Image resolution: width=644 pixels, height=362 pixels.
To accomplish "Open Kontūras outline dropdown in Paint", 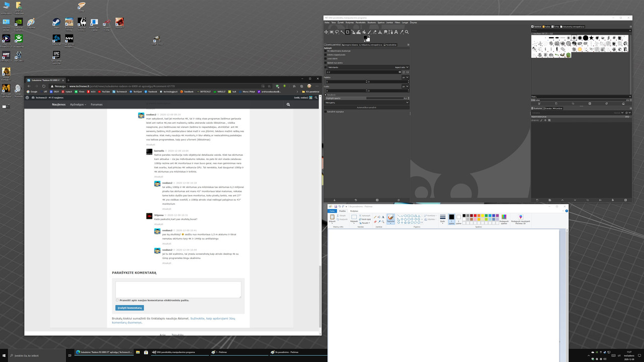I will (x=430, y=216).
